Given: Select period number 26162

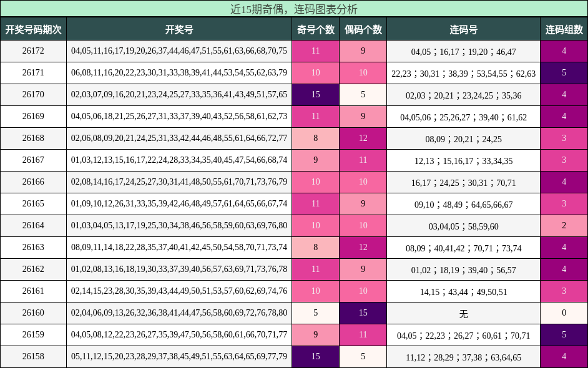Looking at the screenshot, I should 33,269.
